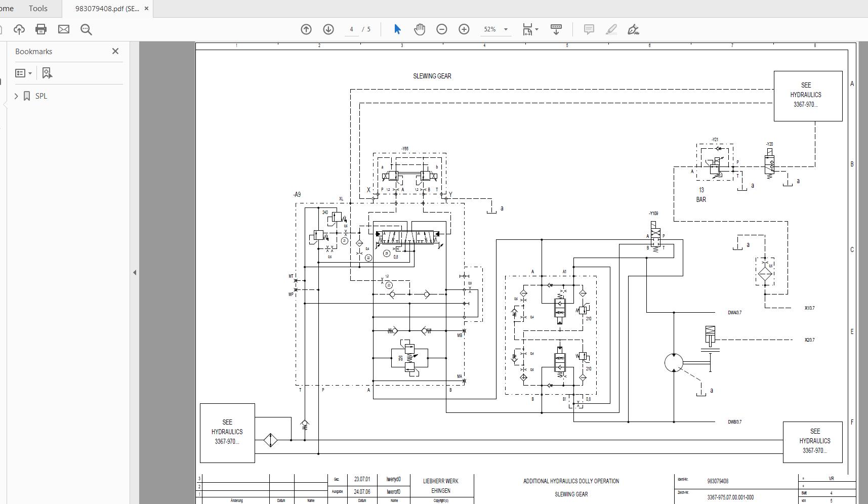Select the 983079408.pdf document tab
This screenshot has width=868, height=504.
point(107,9)
